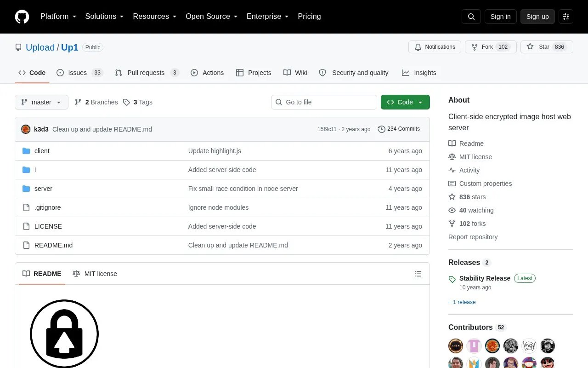Switch to the Pull requests tab
The image size is (588, 368).
pyautogui.click(x=147, y=73)
